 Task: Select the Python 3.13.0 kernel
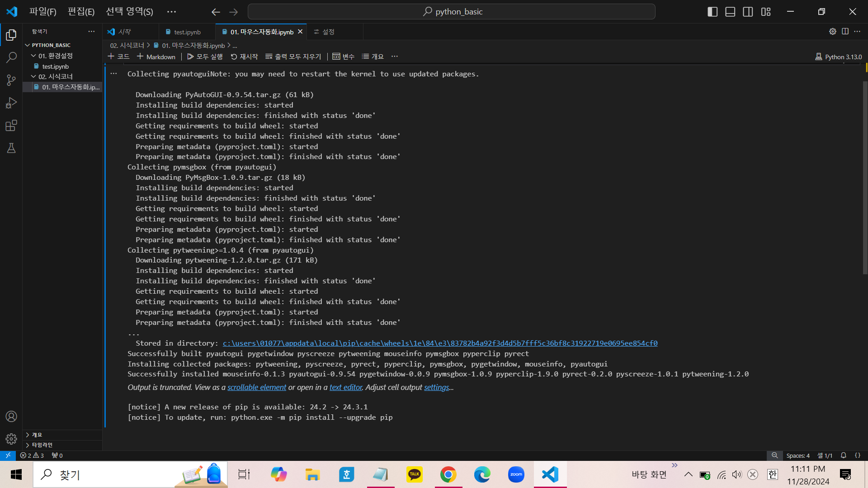pos(839,57)
